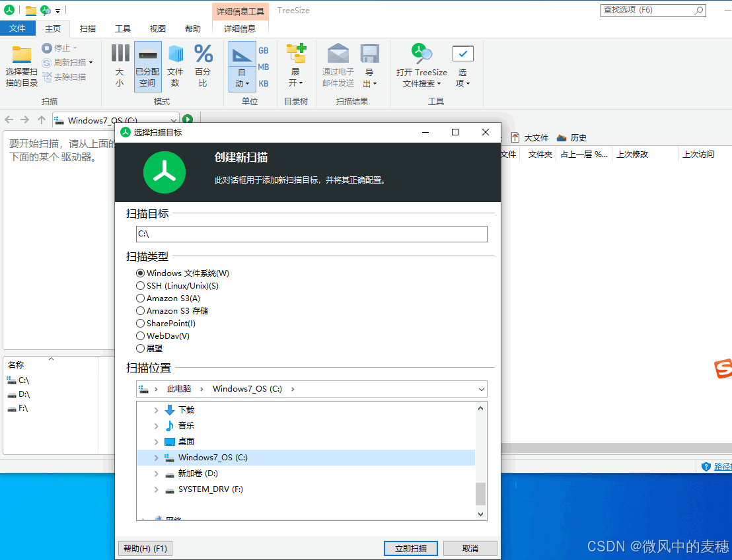
Task: Click the up one level arrow
Action: (42, 120)
